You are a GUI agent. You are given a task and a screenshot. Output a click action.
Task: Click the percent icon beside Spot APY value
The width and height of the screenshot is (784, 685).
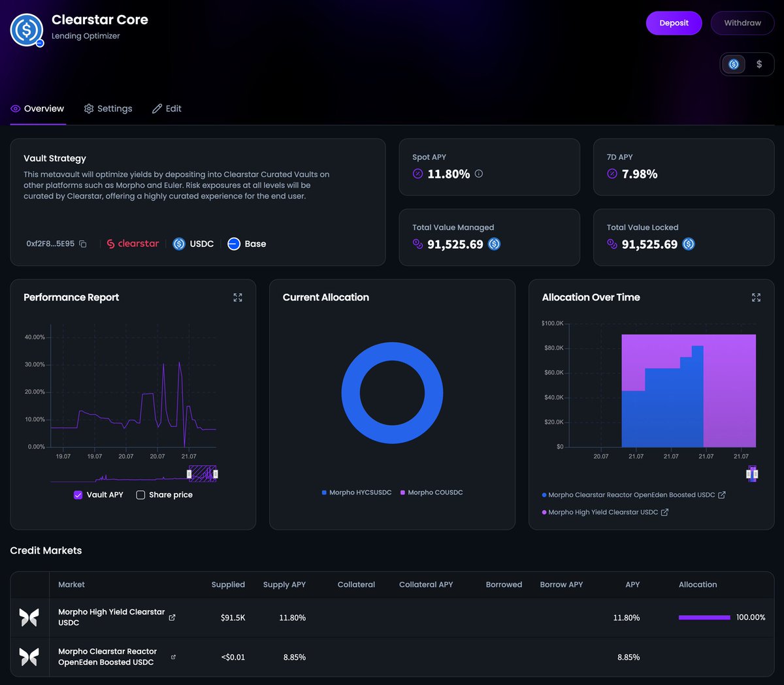coord(418,174)
